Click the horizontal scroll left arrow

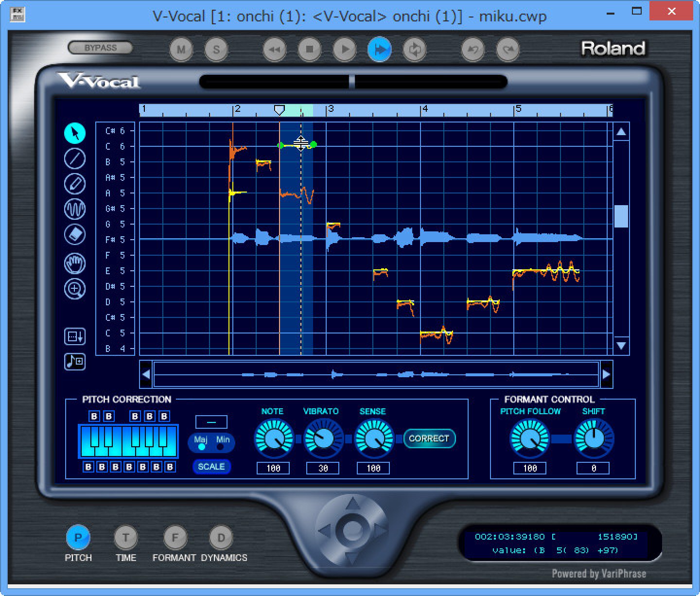(x=146, y=374)
